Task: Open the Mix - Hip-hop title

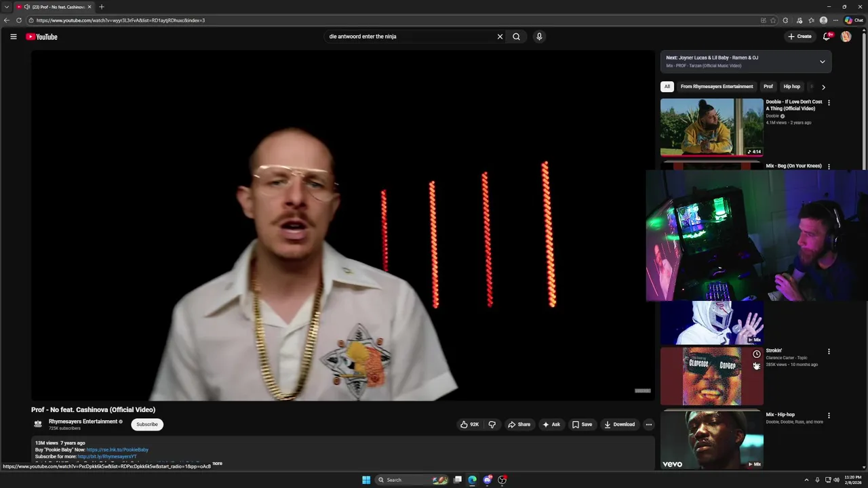Action: click(780, 415)
